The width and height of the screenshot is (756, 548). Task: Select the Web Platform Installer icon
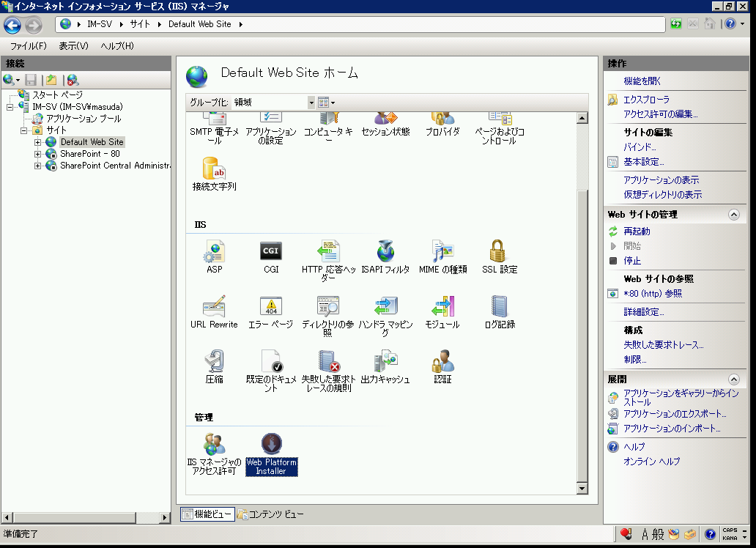point(271,445)
